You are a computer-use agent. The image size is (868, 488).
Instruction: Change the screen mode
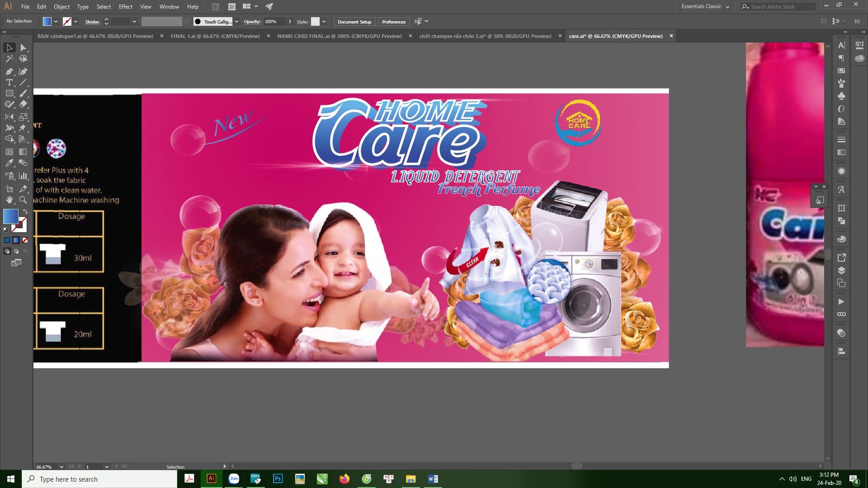pyautogui.click(x=16, y=263)
